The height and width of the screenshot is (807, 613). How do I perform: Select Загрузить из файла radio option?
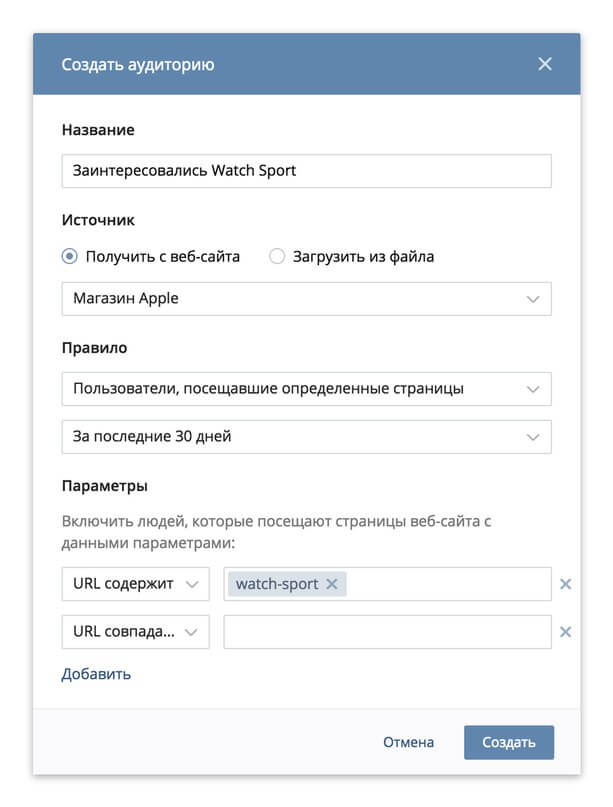pyautogui.click(x=277, y=256)
